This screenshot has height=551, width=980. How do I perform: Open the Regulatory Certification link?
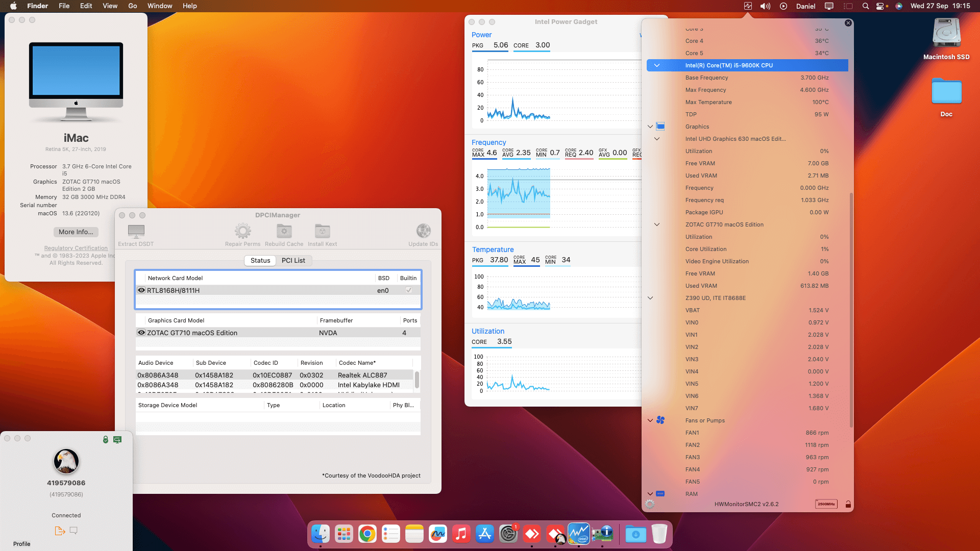click(x=76, y=248)
